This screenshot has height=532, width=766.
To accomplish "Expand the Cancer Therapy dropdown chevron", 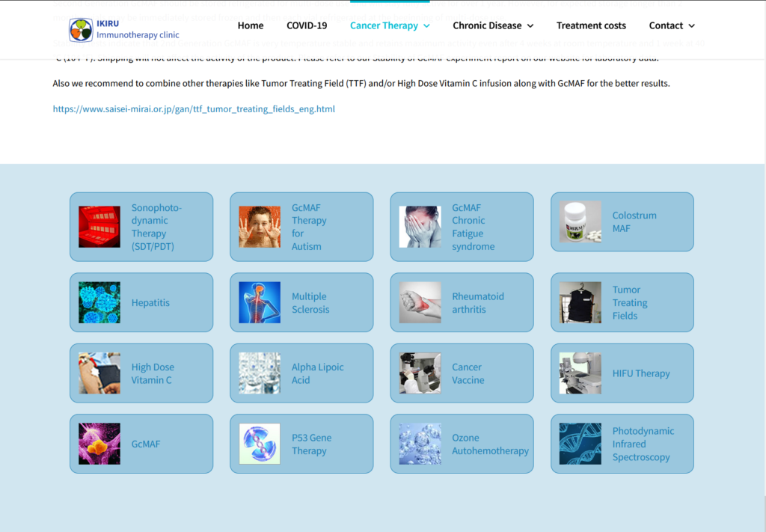I will (426, 26).
